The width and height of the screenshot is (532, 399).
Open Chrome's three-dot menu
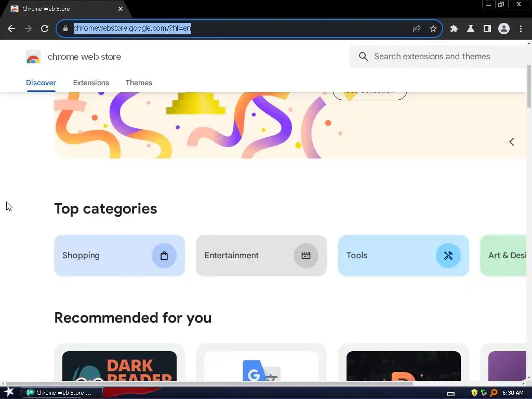[521, 29]
